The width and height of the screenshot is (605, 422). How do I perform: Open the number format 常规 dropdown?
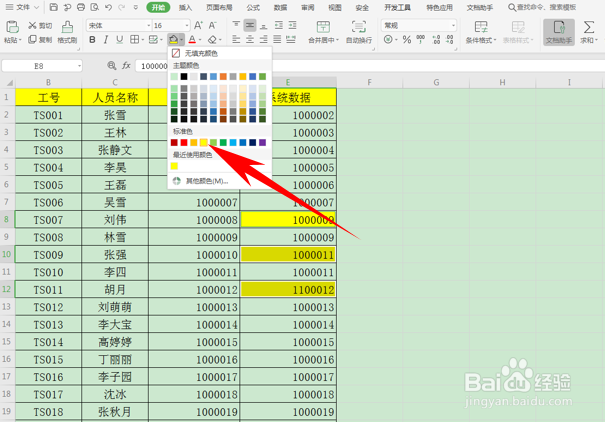coord(453,25)
